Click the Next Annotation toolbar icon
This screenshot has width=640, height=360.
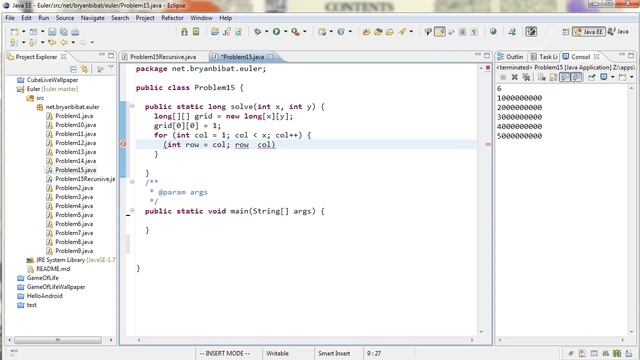click(14, 42)
